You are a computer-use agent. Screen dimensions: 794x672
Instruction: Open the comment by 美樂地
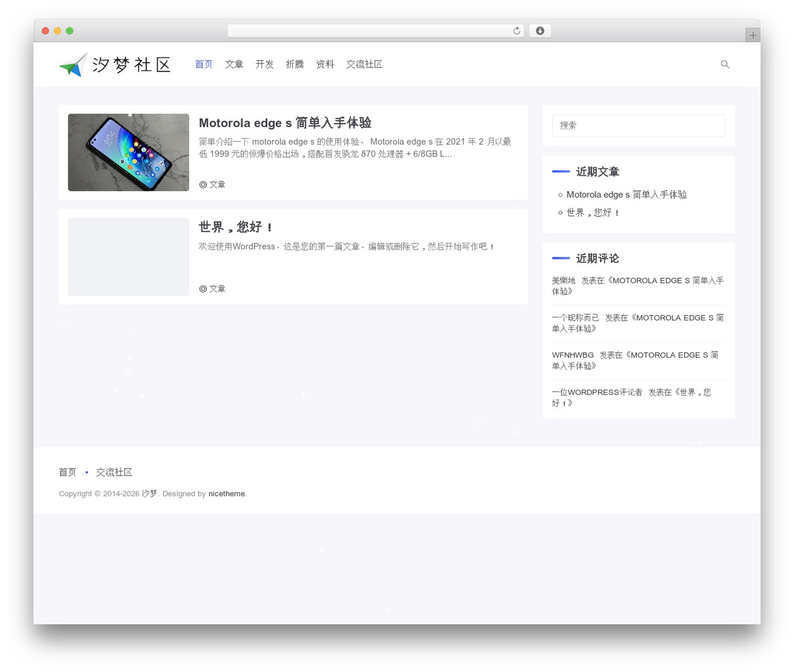638,286
